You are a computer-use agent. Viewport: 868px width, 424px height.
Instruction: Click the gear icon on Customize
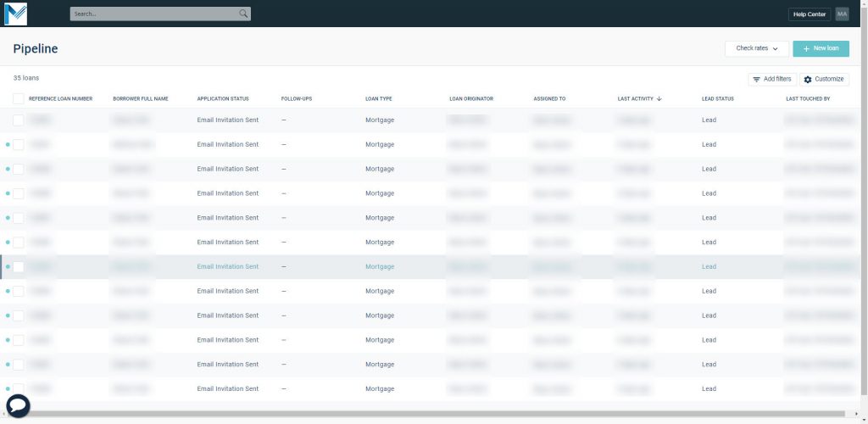pyautogui.click(x=808, y=79)
